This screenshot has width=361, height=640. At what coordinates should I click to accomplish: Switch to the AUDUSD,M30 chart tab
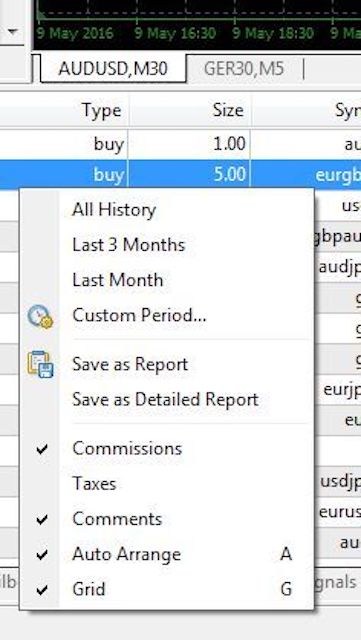coord(113,69)
